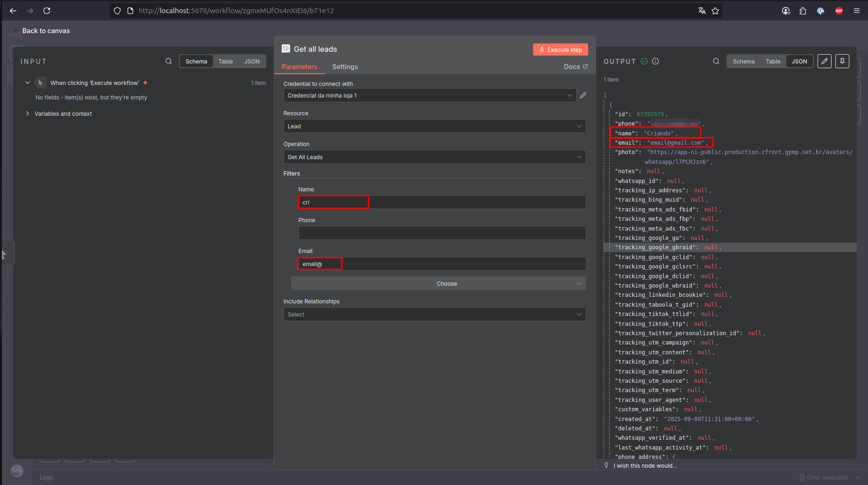Open the browser extensions icon

point(803,11)
